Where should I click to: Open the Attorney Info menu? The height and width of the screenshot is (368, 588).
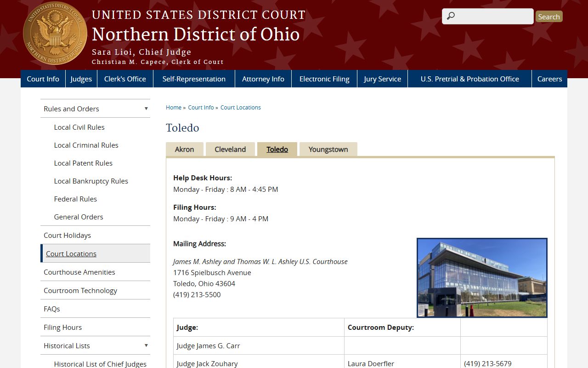pos(263,79)
